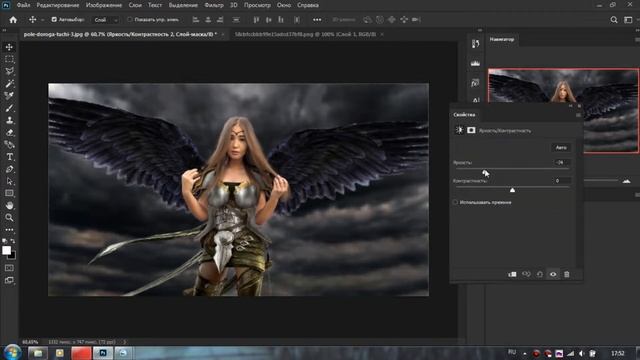Select the Magic Wand tool
The height and width of the screenshot is (360, 640).
point(9,84)
